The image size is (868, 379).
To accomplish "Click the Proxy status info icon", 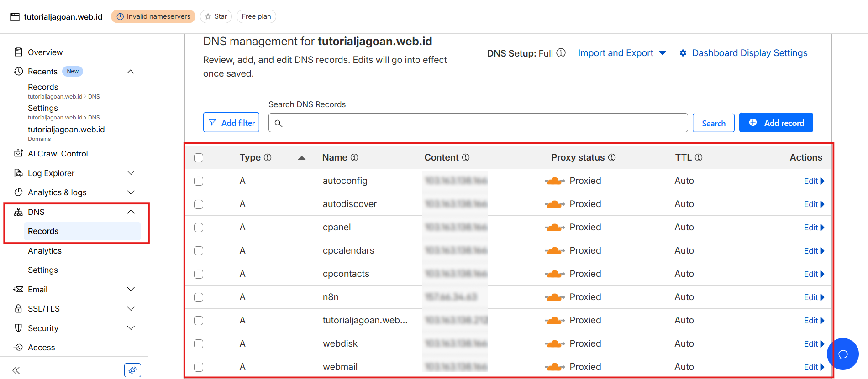I will 612,157.
